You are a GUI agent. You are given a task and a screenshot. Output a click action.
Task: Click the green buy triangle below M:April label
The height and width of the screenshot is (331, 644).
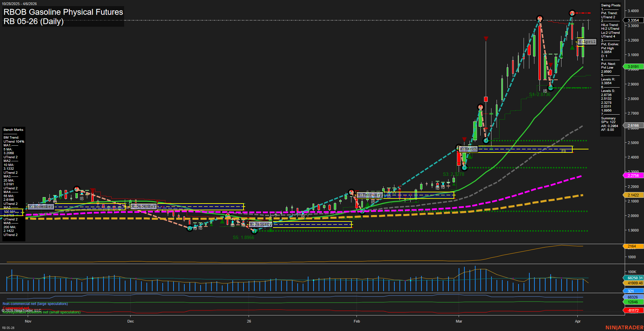click(572, 48)
